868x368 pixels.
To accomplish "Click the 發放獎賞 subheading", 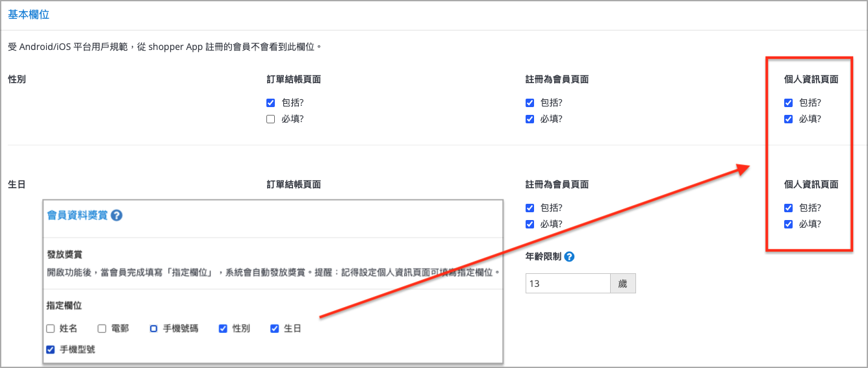I will coord(64,254).
